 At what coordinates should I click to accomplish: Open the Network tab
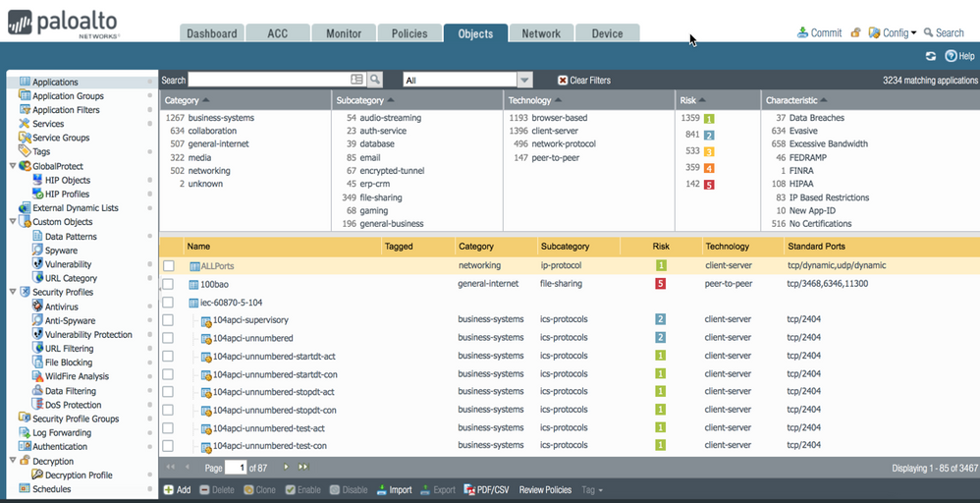(x=541, y=33)
